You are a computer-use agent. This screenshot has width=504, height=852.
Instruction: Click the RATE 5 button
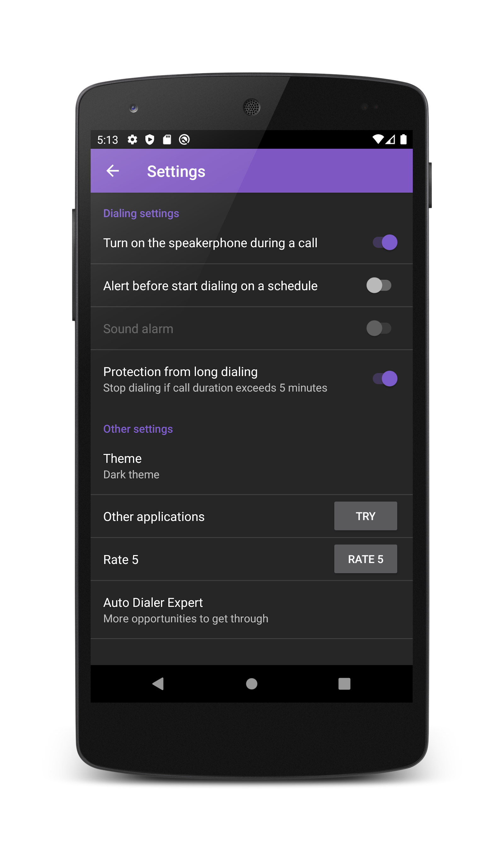pyautogui.click(x=366, y=559)
